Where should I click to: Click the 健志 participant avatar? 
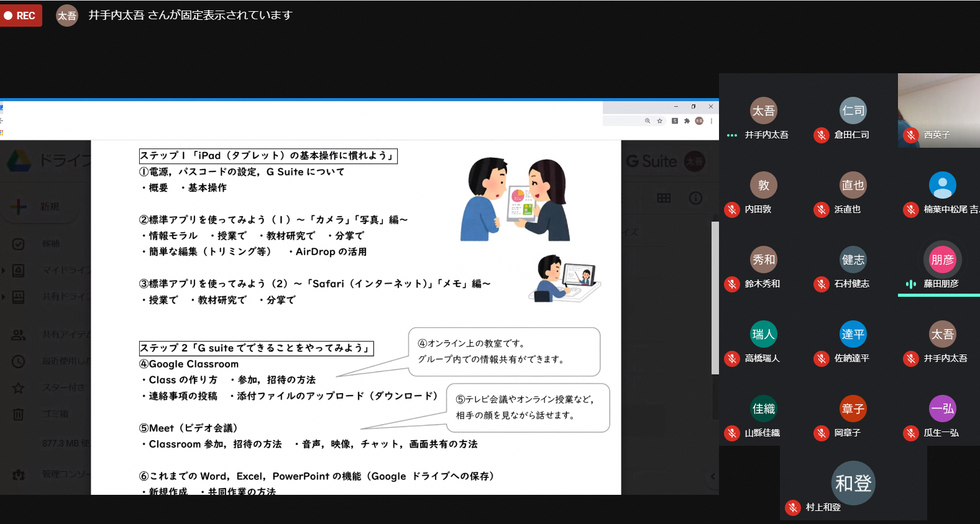[853, 260]
